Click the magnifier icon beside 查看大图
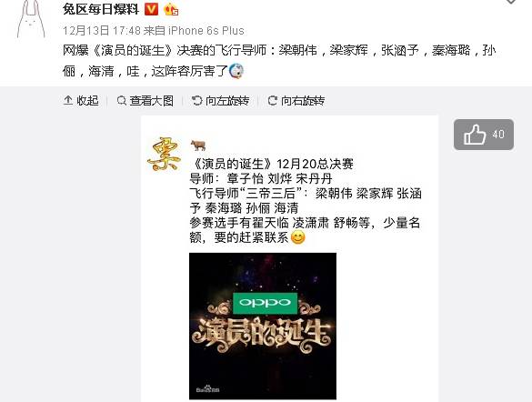532x402 pixels. click(x=122, y=101)
